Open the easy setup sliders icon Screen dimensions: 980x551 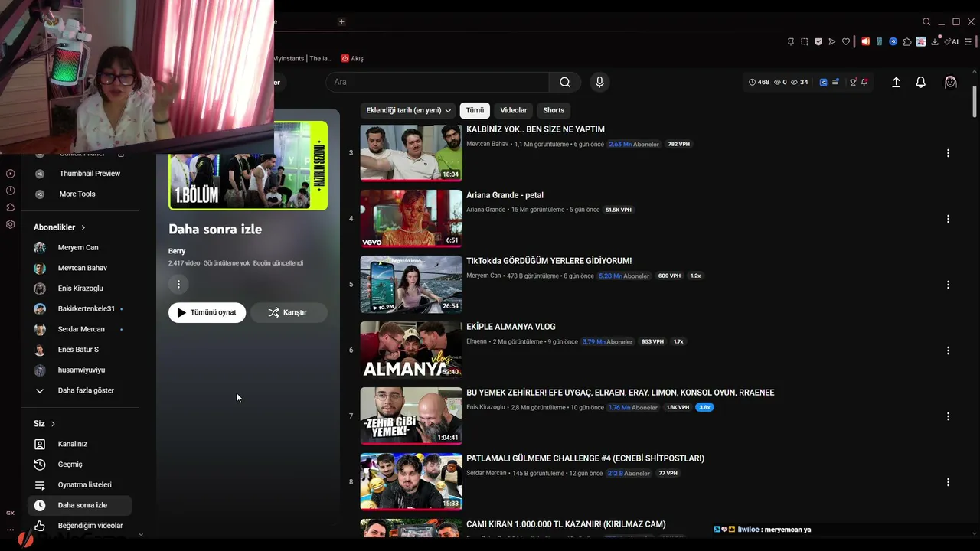point(969,41)
